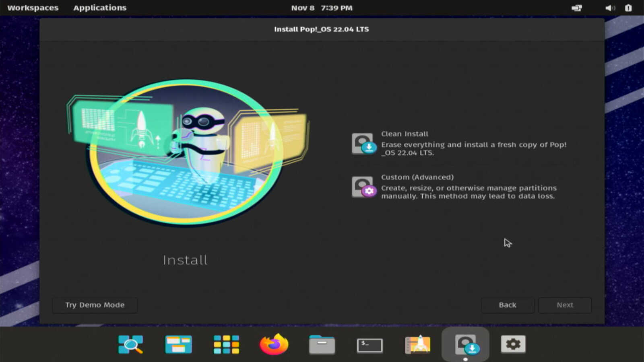Open the Applications menu in top bar

[x=100, y=8]
